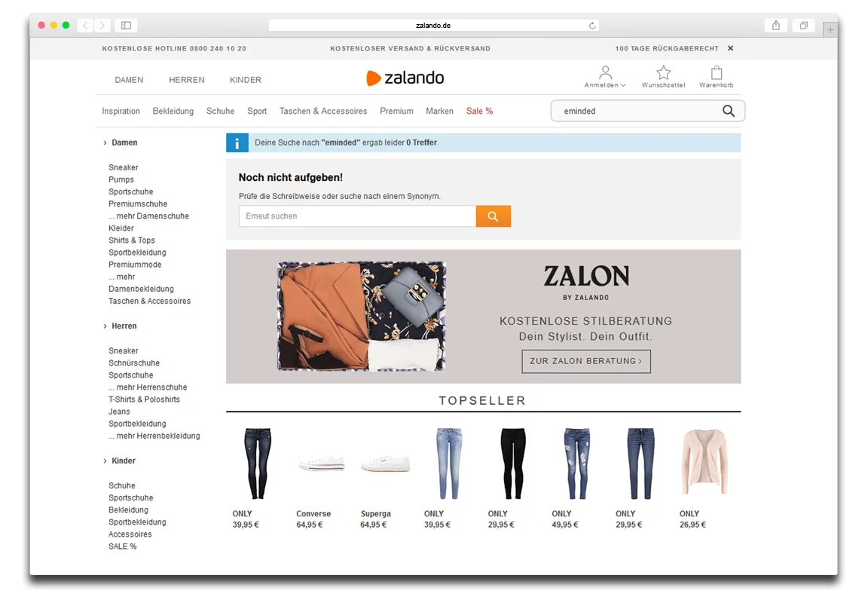Open Premiummode link
Screen dimensions: 868x603
tap(135, 265)
